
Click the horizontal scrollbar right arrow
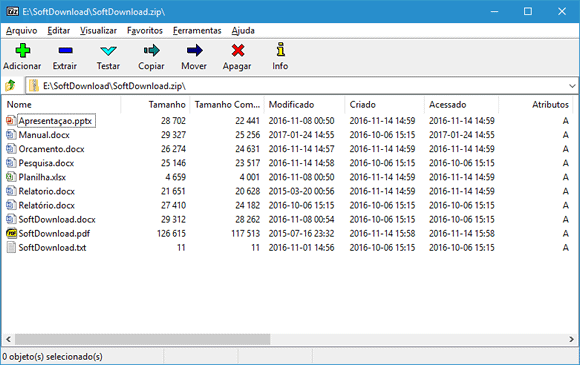tap(571, 339)
